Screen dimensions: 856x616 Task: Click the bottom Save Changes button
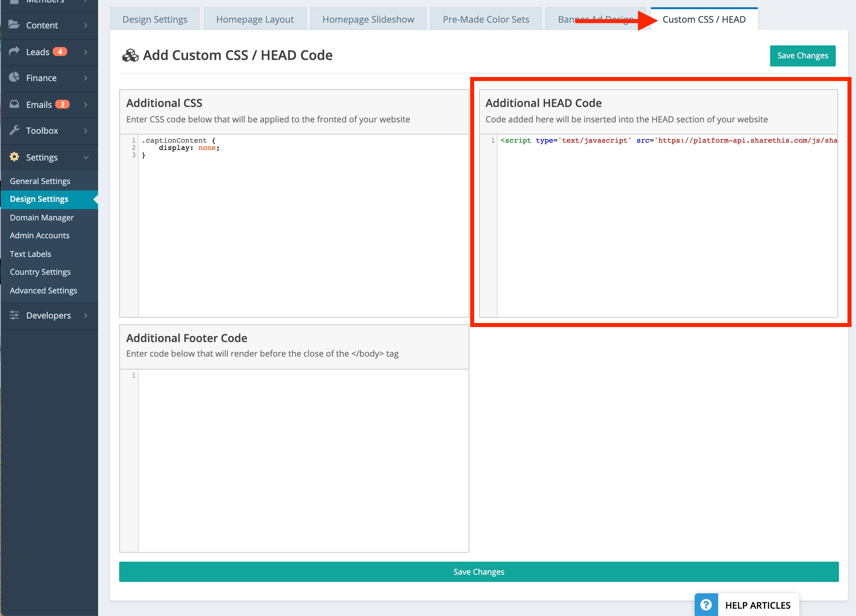pyautogui.click(x=479, y=571)
